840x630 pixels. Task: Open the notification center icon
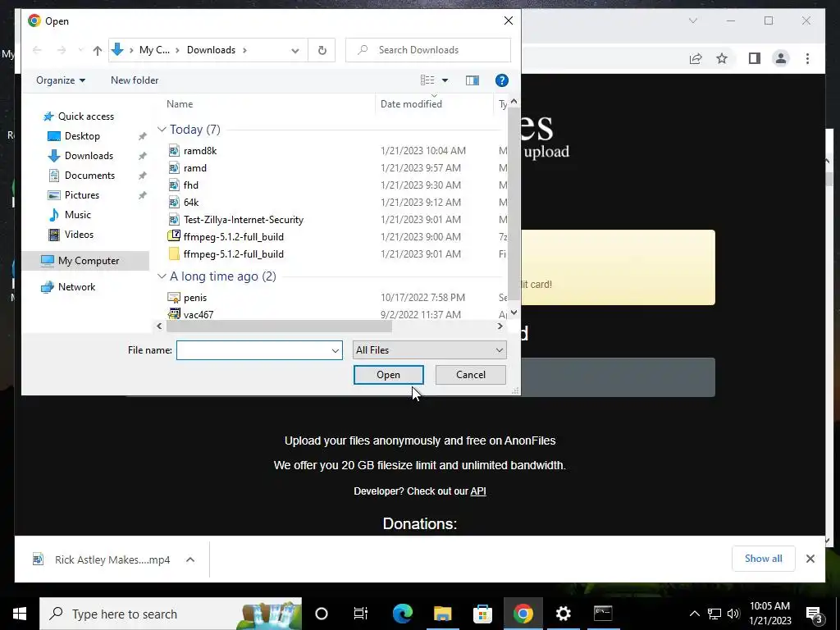(x=815, y=614)
